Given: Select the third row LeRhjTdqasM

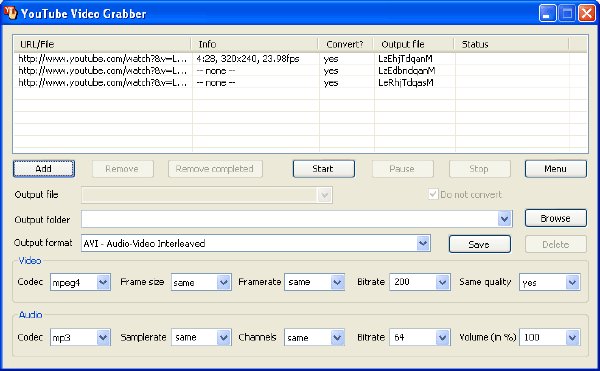Looking at the screenshot, I should [300, 83].
